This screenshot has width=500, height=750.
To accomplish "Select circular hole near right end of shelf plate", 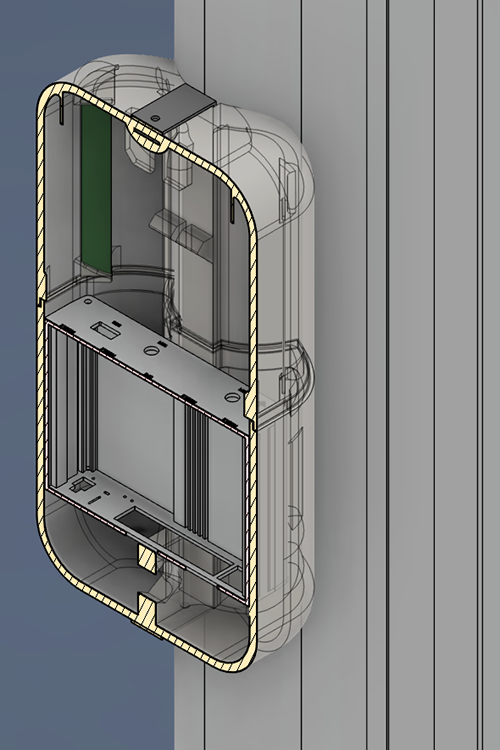I will [x=232, y=397].
